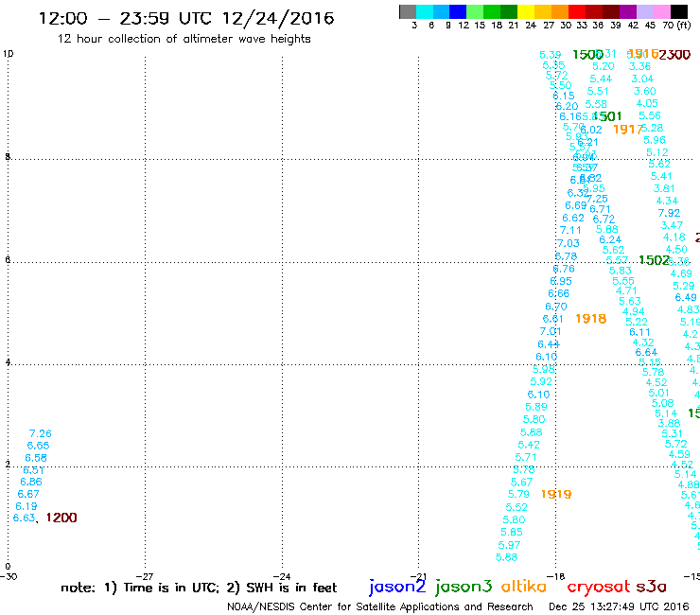The width and height of the screenshot is (700, 615).
Task: Click the "1200" time marker
Action: coord(61,518)
